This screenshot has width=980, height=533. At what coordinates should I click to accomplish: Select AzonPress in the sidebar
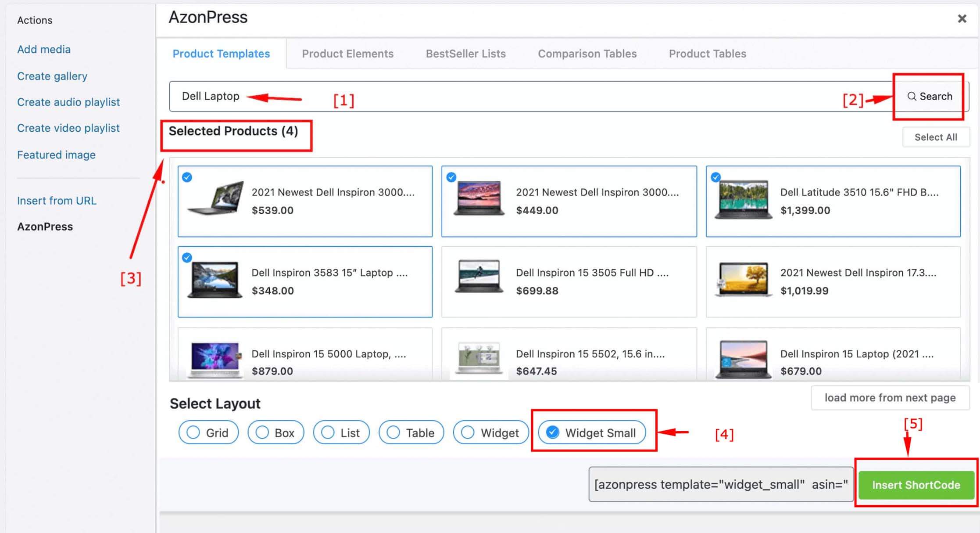tap(45, 227)
